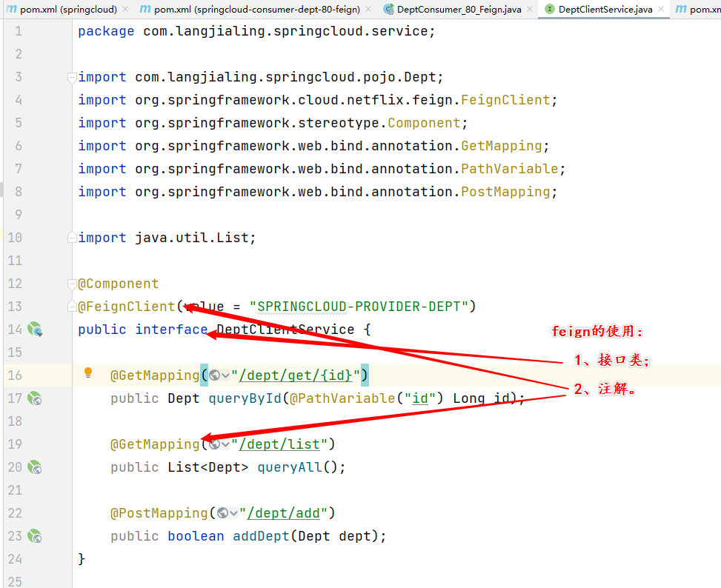Click the gutter mapping icon on line 20
This screenshot has height=588, width=721.
35,467
